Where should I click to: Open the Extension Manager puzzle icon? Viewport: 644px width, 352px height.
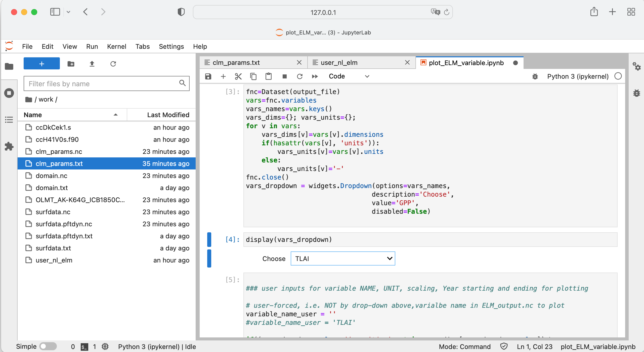pyautogui.click(x=9, y=146)
